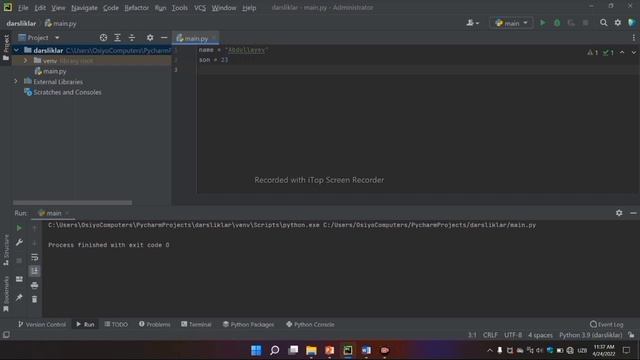Go to next highlighted error arrow

tap(633, 52)
